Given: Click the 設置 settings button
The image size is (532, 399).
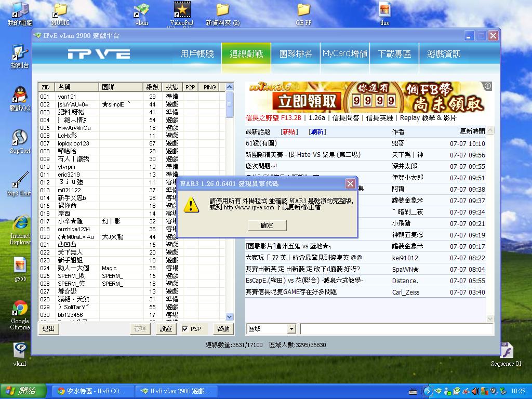Looking at the screenshot, I should [166, 329].
